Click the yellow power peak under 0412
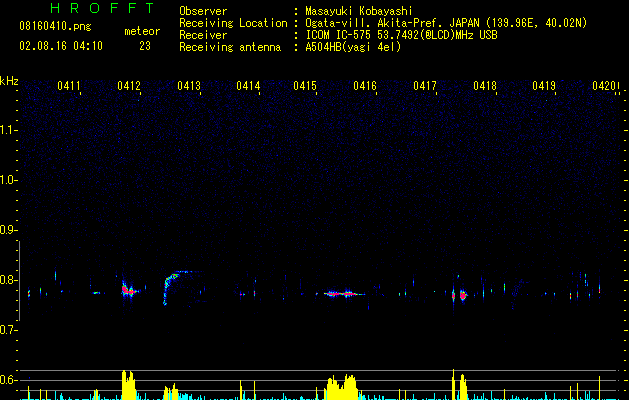This screenshot has width=629, height=400. point(128,385)
